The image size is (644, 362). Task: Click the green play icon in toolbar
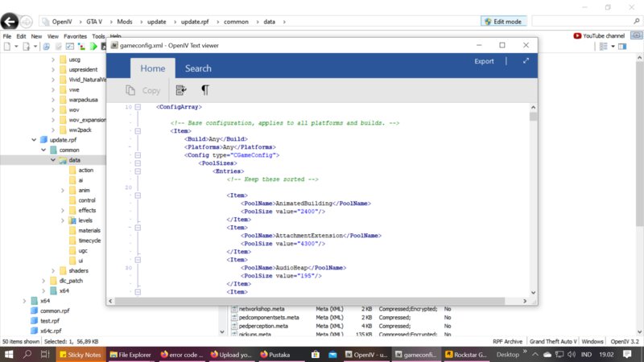click(x=93, y=47)
